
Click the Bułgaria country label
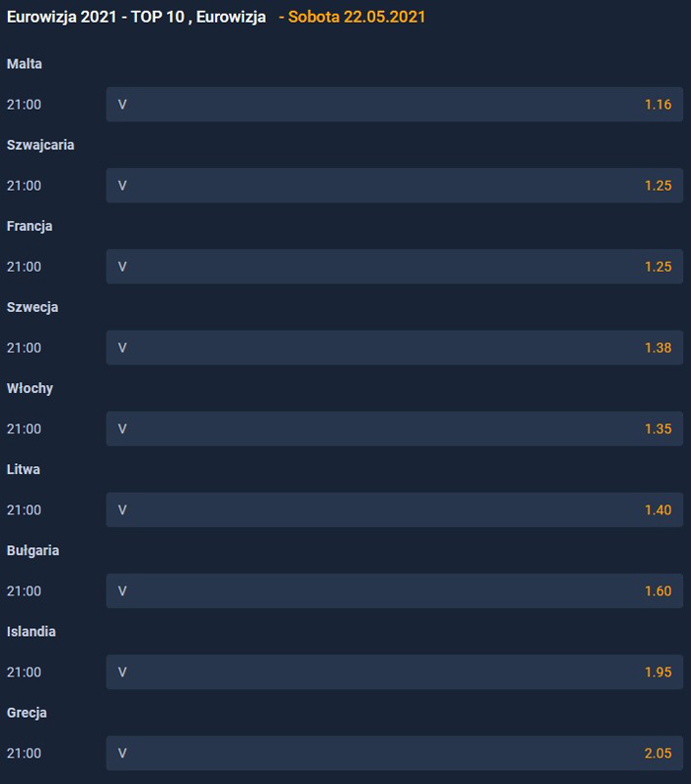click(33, 549)
